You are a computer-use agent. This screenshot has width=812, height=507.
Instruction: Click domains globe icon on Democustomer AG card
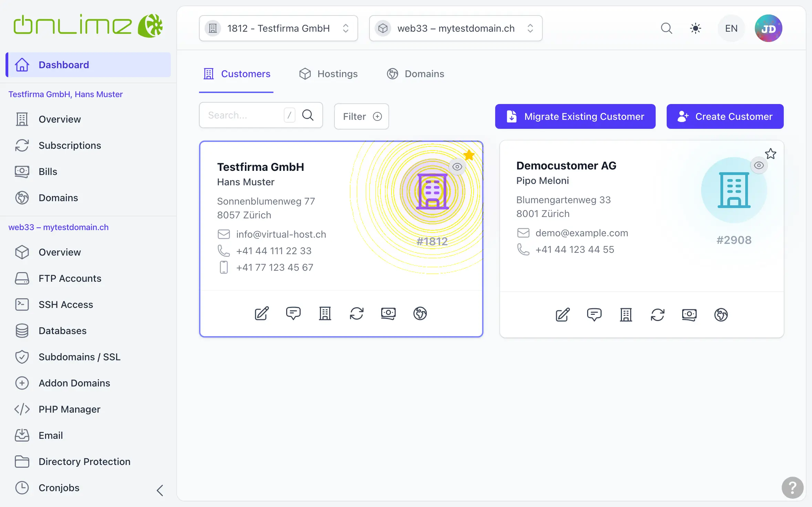click(x=721, y=315)
